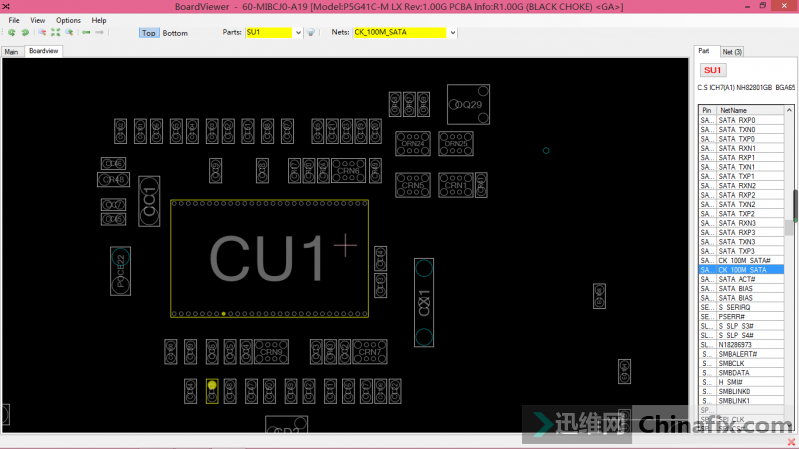
Task: Click the Parts field showing SU1
Action: coord(269,32)
